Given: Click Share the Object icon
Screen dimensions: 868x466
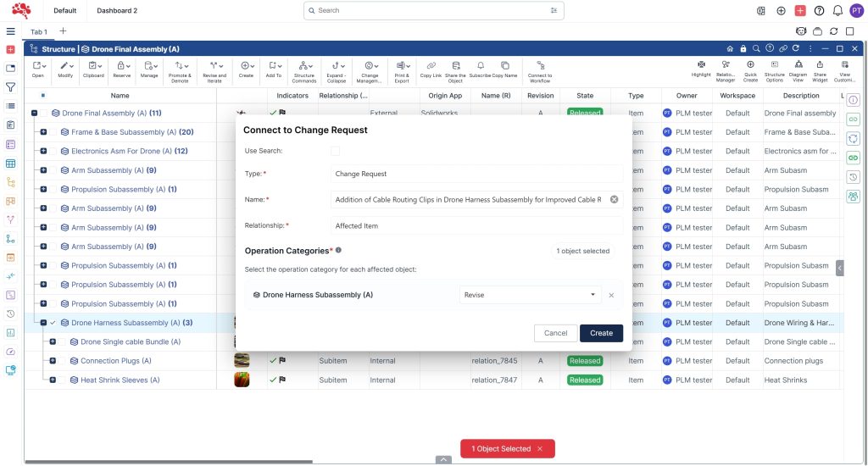Looking at the screenshot, I should (x=455, y=65).
